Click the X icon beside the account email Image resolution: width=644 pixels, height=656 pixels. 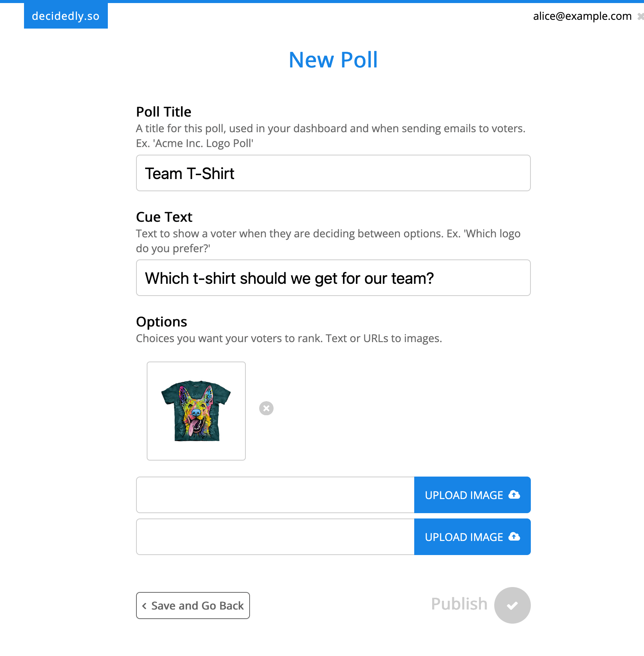tap(641, 16)
